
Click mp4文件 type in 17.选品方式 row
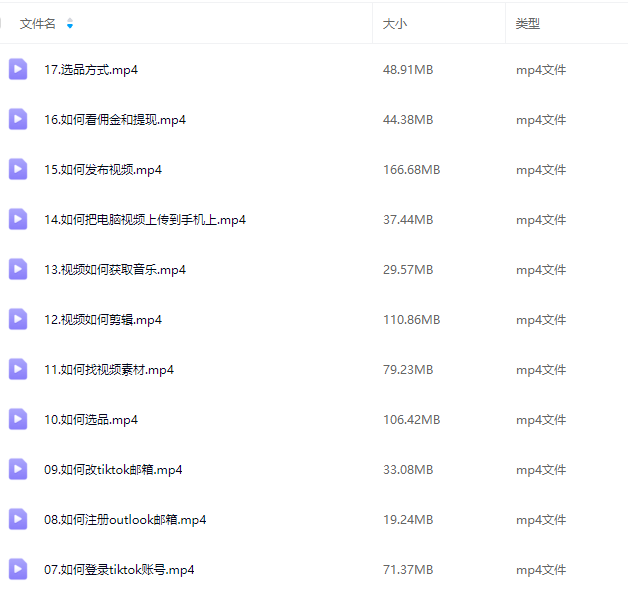pyautogui.click(x=541, y=70)
